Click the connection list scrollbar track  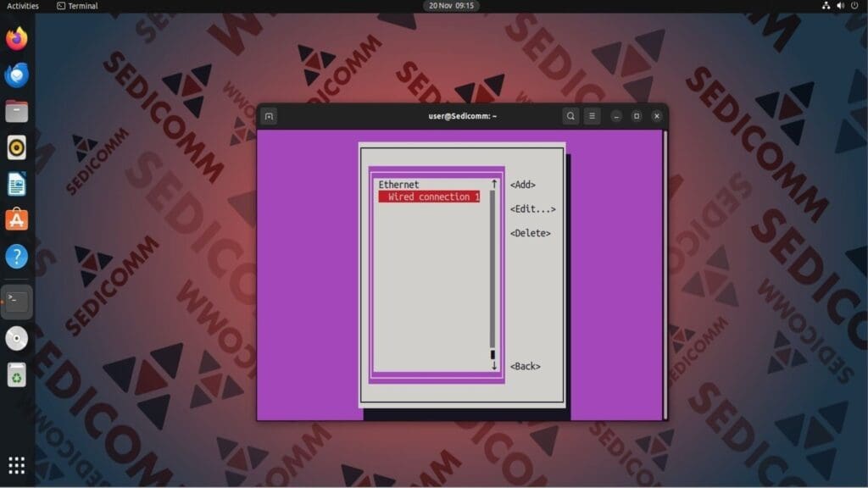pos(492,269)
